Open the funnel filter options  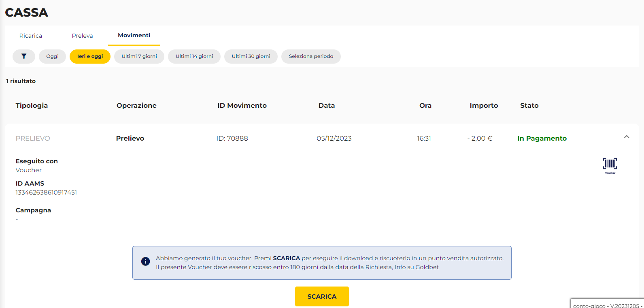[24, 56]
